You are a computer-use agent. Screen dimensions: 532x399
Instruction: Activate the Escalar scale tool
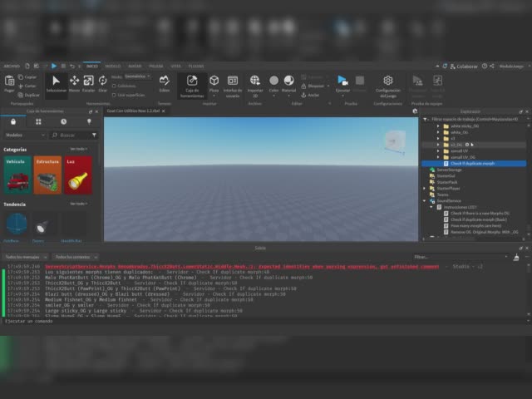[x=89, y=84]
